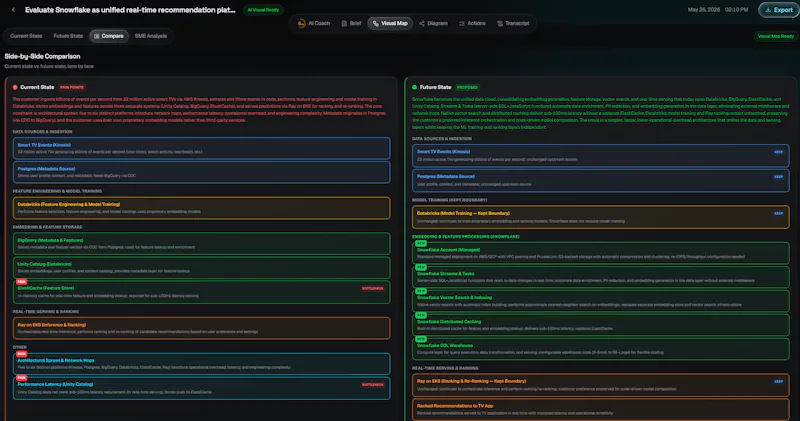The width and height of the screenshot is (800, 421).
Task: Click BOTTLENECK badge on ElastiCache card
Action: point(372,288)
